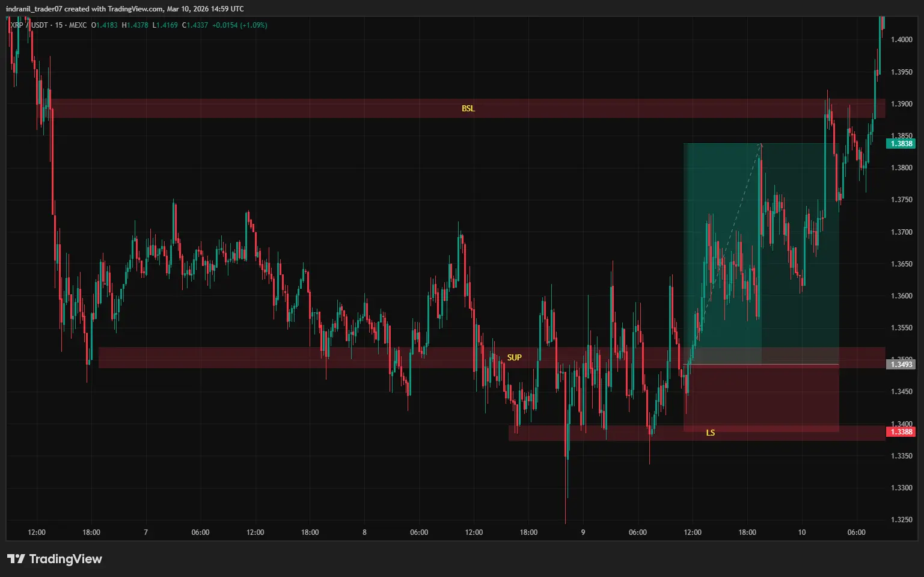The image size is (924, 577).
Task: Click the BSL zone label
Action: pos(468,108)
